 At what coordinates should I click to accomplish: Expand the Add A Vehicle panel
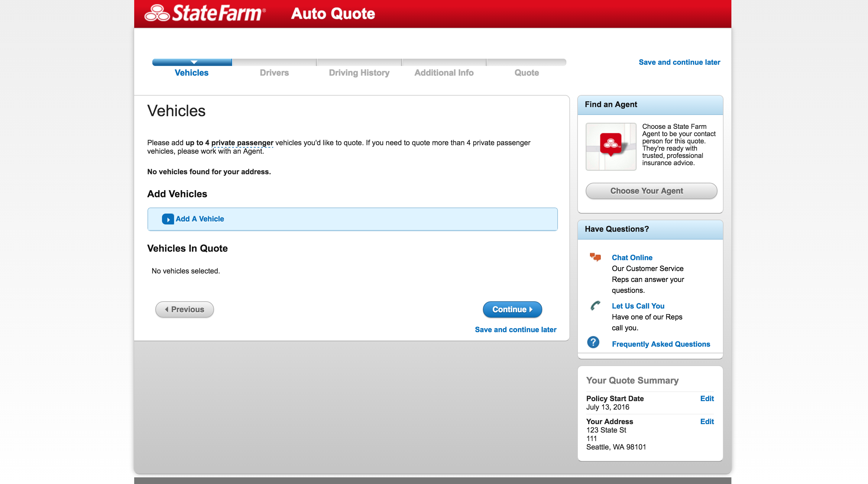point(352,219)
